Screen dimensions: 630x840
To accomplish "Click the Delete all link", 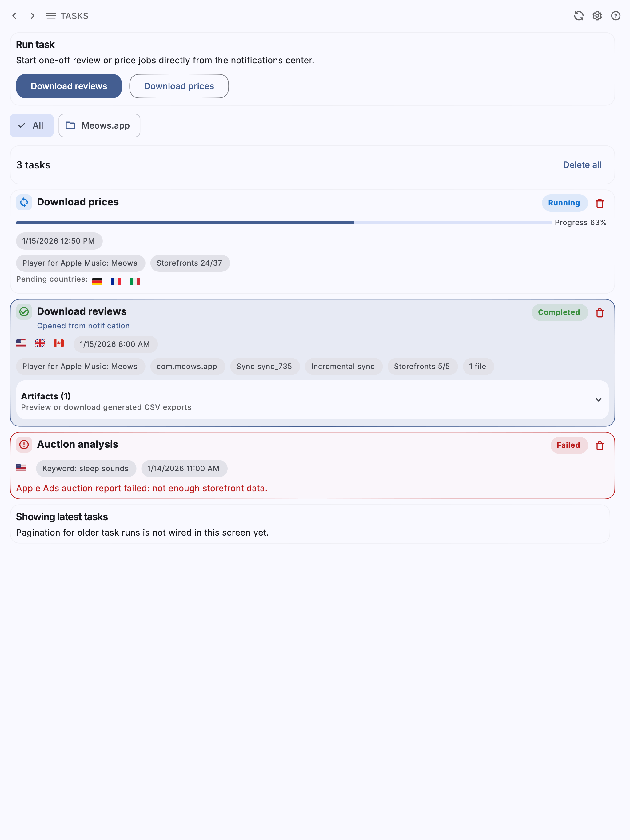I will (x=582, y=165).
